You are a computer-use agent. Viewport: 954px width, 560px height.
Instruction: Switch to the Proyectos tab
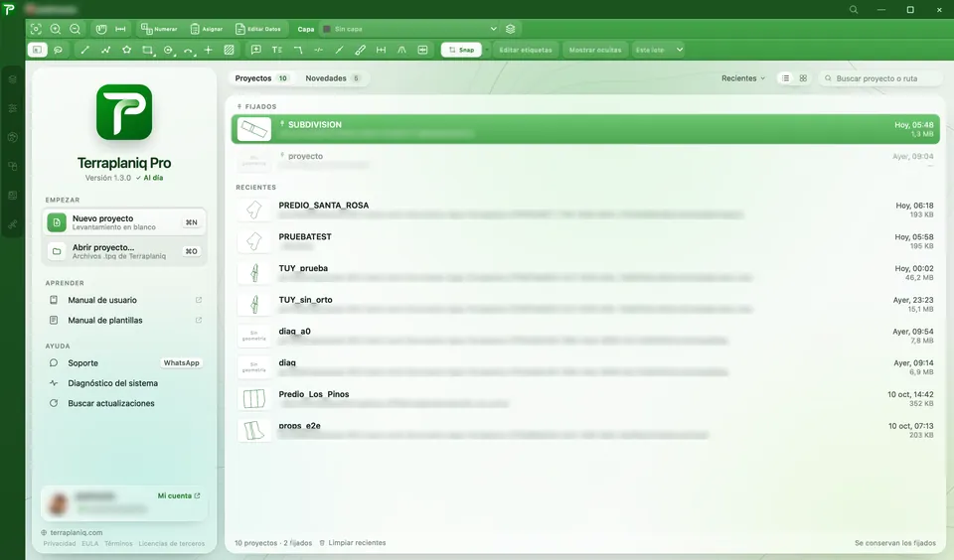click(261, 78)
